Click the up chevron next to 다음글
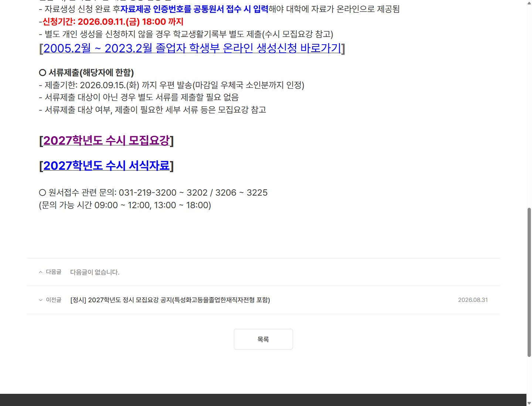Viewport: 532px width, 406px height. 41,272
